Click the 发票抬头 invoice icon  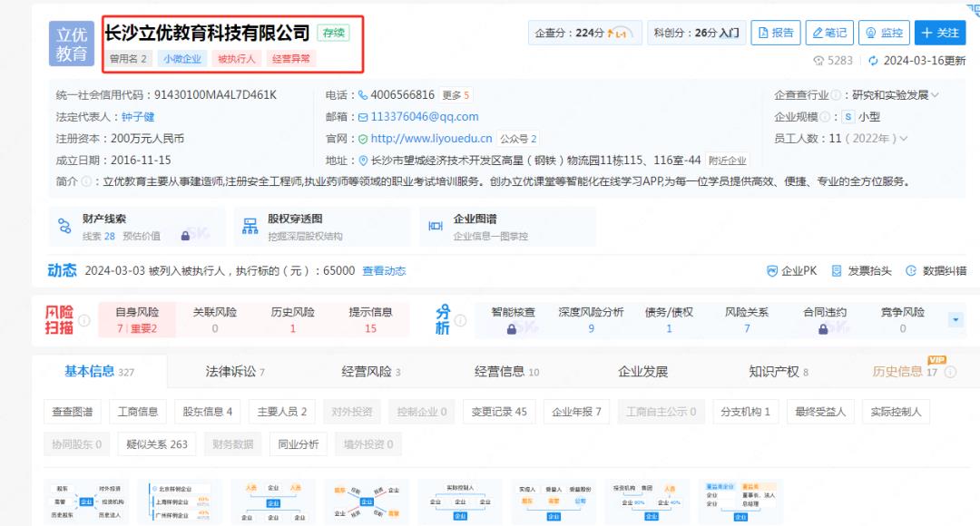(x=837, y=271)
